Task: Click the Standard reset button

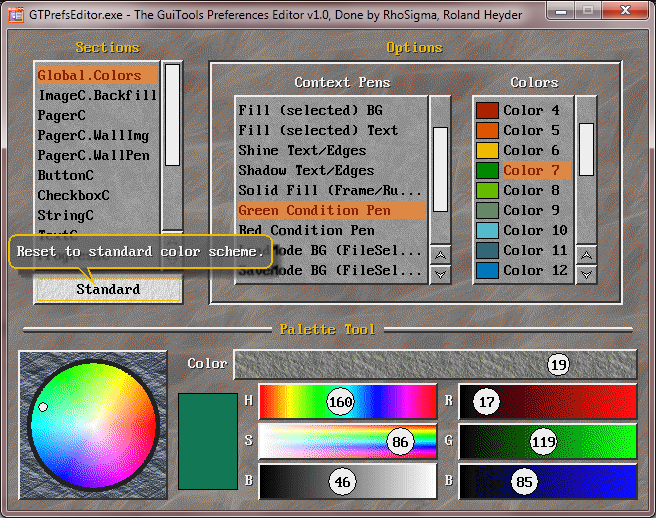Action: (108, 289)
